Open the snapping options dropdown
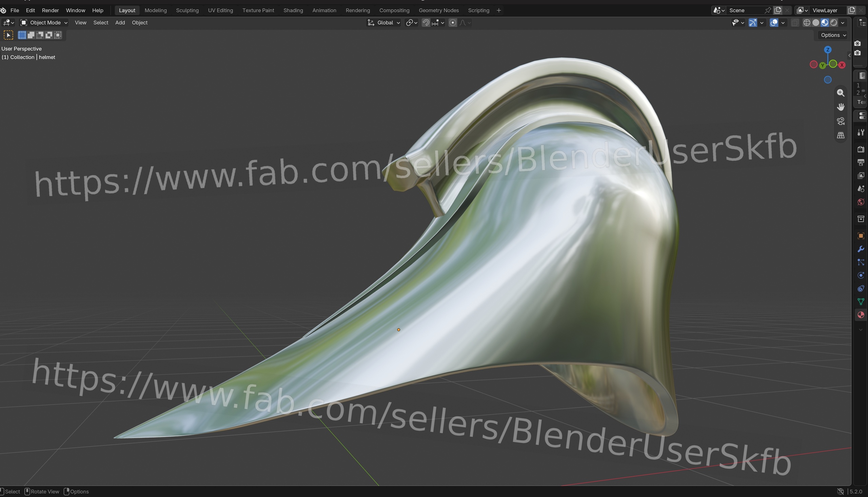868x497 pixels. (438, 22)
